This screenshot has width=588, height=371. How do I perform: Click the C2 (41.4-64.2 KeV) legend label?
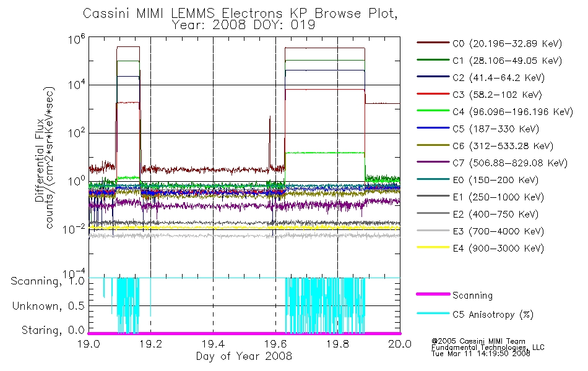[x=498, y=78]
